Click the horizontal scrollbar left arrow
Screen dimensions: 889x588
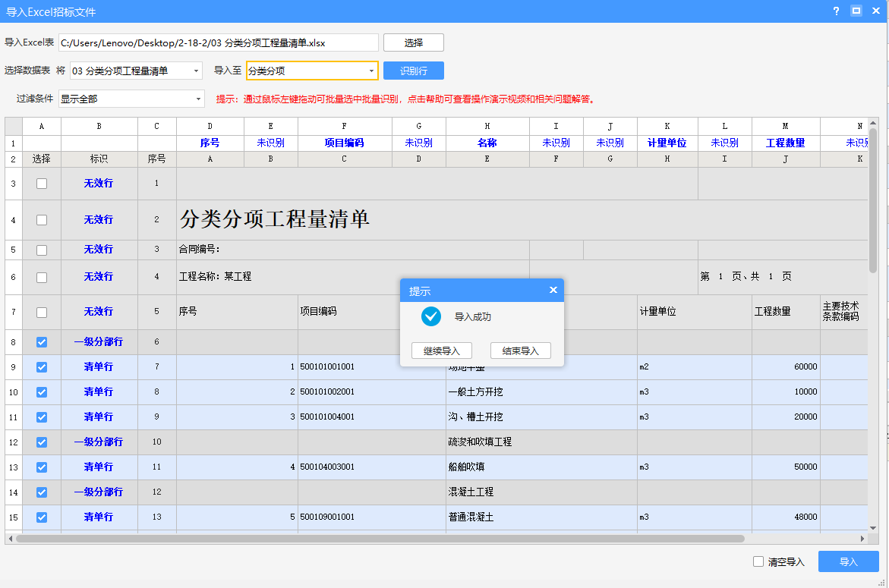click(11, 539)
